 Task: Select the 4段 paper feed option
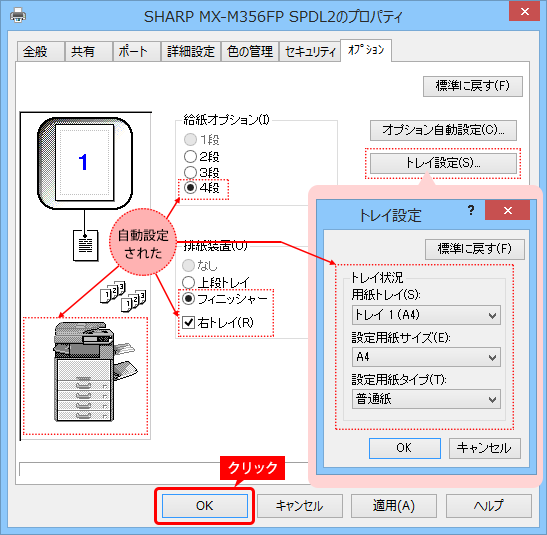coord(202,188)
